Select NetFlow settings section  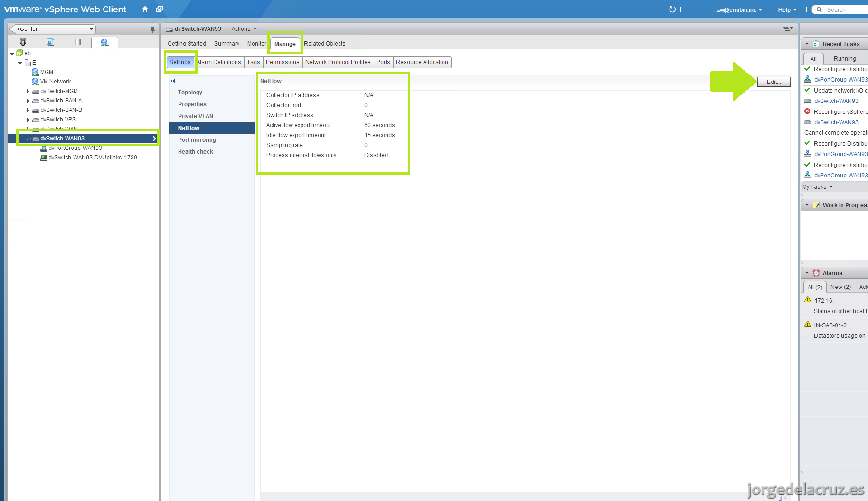tap(212, 128)
